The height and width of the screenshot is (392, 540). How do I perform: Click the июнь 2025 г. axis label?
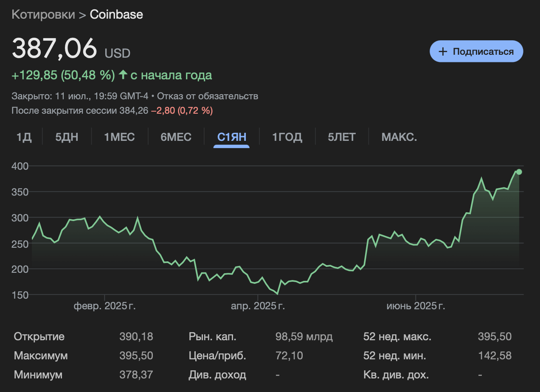416,306
